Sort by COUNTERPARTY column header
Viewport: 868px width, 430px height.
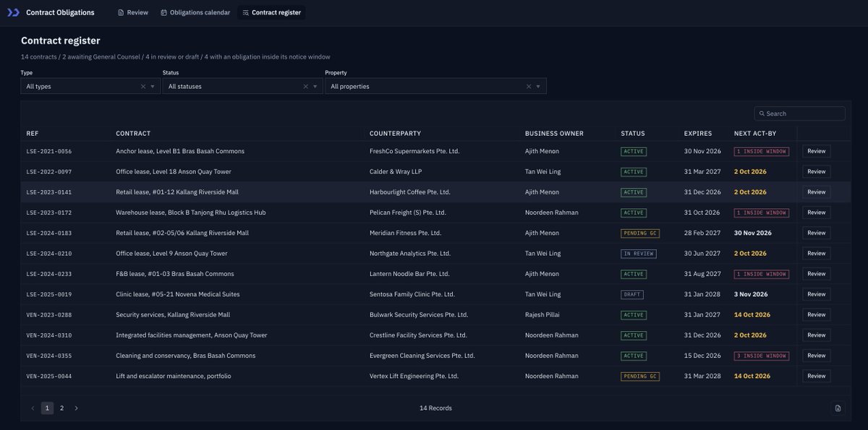coord(395,134)
